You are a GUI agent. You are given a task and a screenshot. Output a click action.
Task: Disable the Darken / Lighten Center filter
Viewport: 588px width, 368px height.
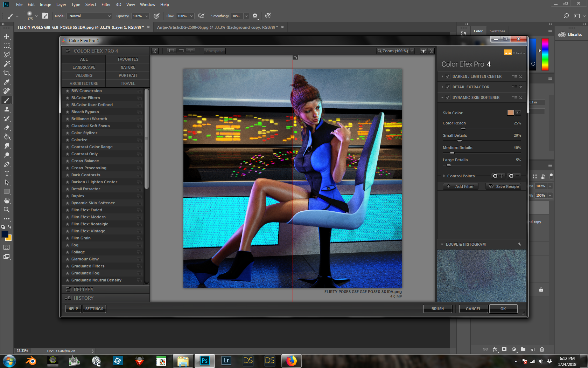point(448,76)
